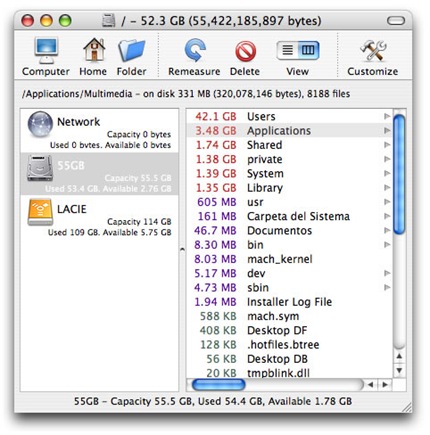Expand the sbin folder arrow
Screen dimensions: 430x435
click(x=387, y=287)
